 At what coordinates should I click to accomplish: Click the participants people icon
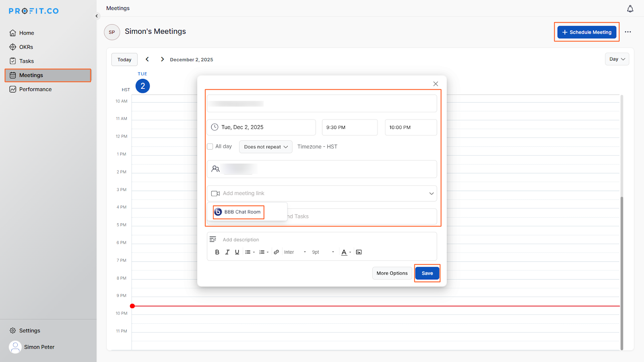[216, 169]
